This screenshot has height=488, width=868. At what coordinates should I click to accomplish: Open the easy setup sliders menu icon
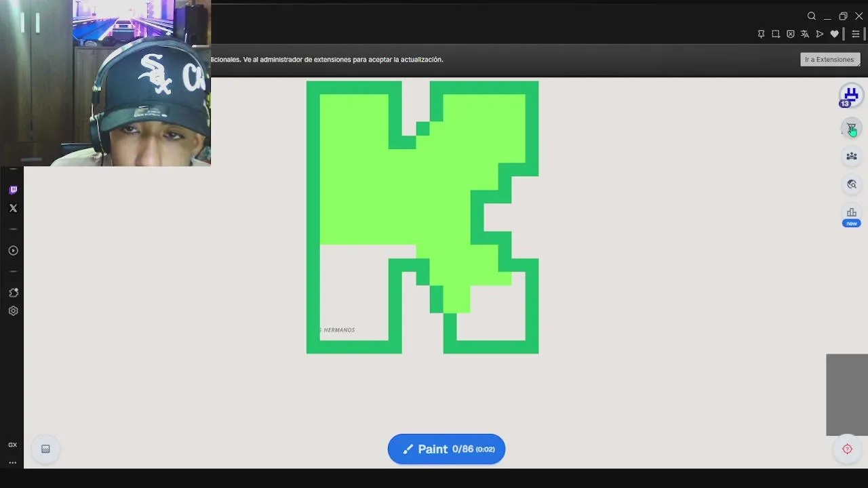tap(855, 34)
